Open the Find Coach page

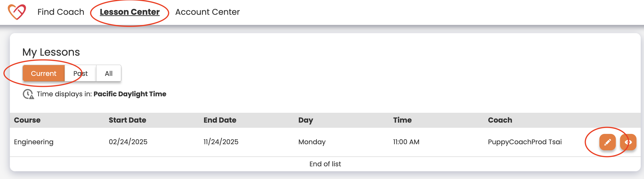61,12
